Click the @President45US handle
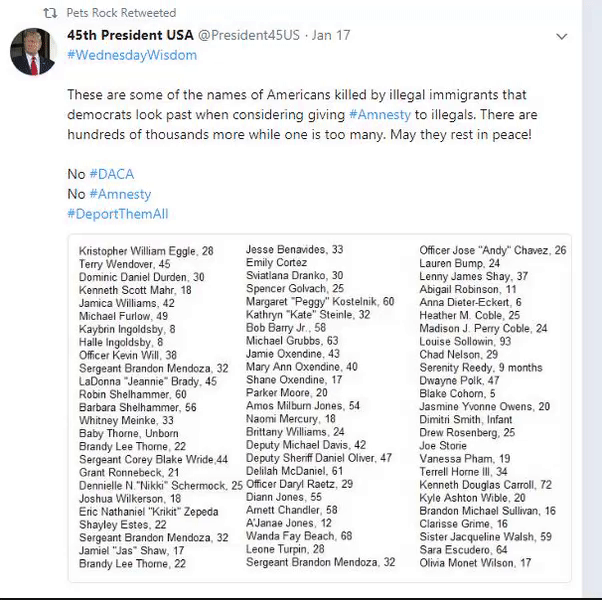The image size is (602, 600). click(x=249, y=35)
